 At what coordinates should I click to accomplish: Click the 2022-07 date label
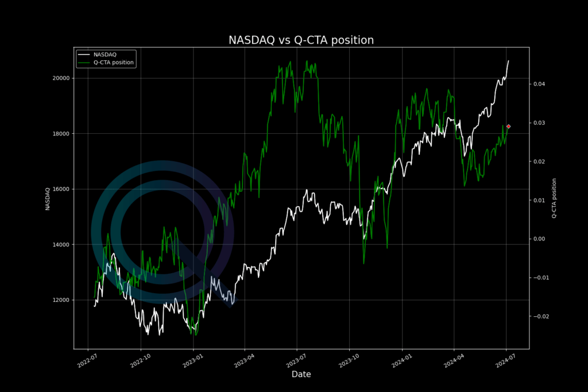click(87, 361)
